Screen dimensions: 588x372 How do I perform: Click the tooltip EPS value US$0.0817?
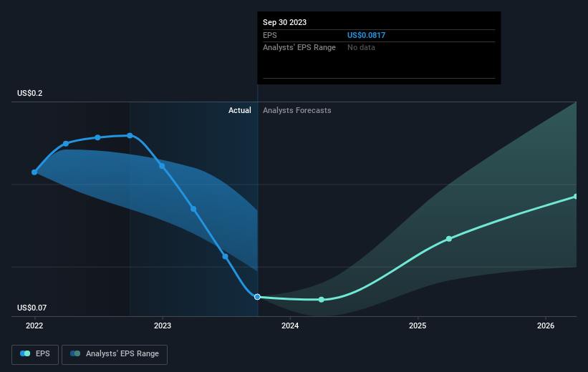(367, 35)
